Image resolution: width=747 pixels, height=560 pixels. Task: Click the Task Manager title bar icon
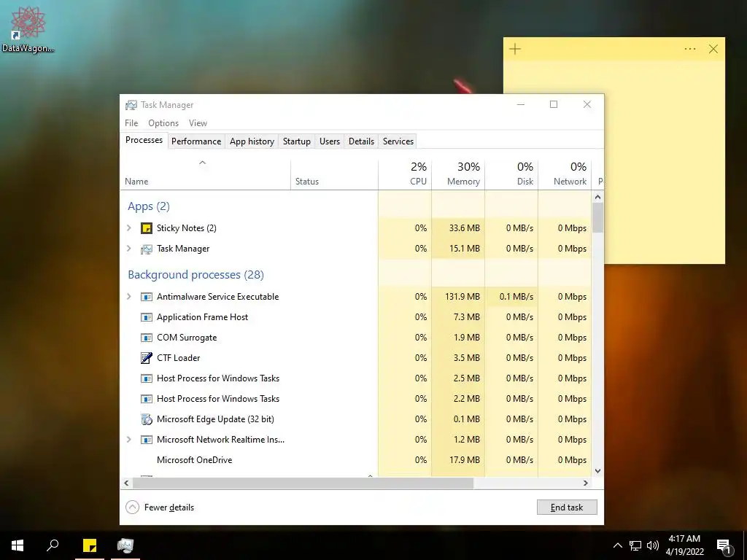pyautogui.click(x=131, y=105)
